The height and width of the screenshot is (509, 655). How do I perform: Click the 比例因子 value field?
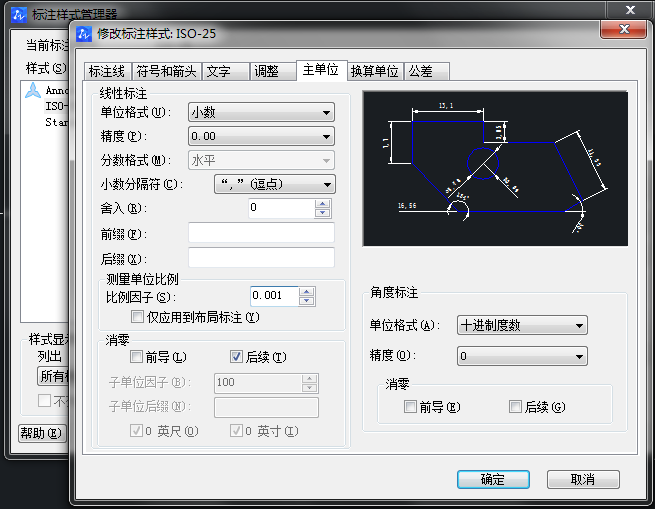273,296
